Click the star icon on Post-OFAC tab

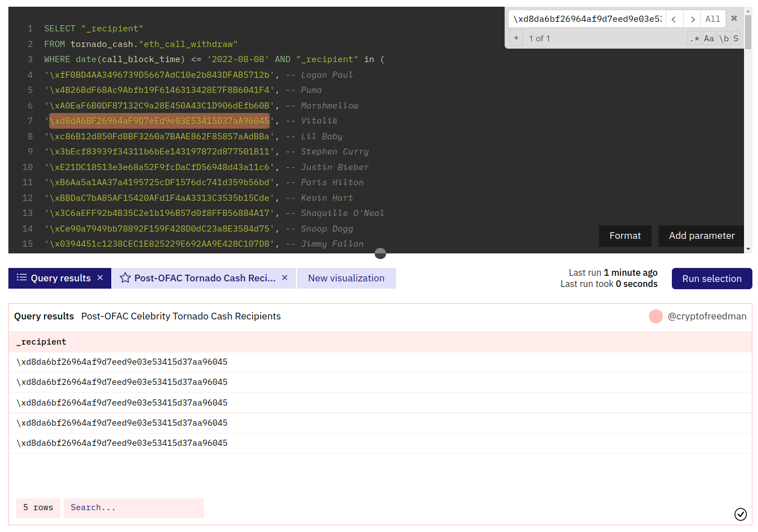[x=125, y=278]
